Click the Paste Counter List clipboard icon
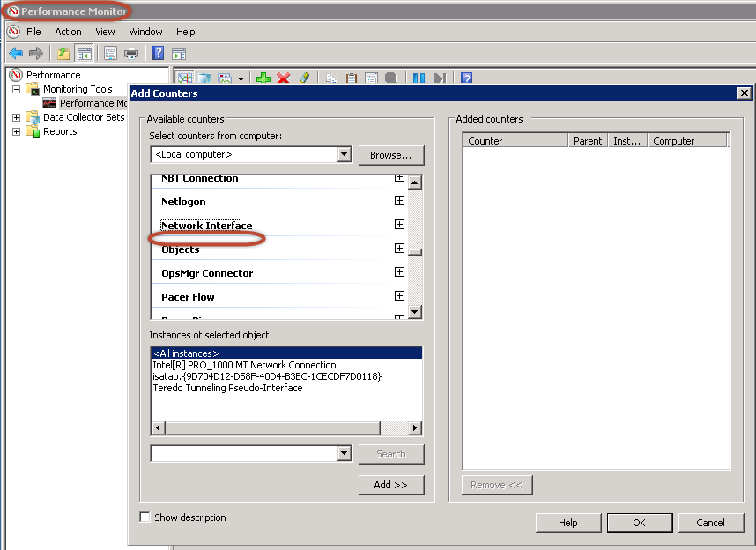 352,78
